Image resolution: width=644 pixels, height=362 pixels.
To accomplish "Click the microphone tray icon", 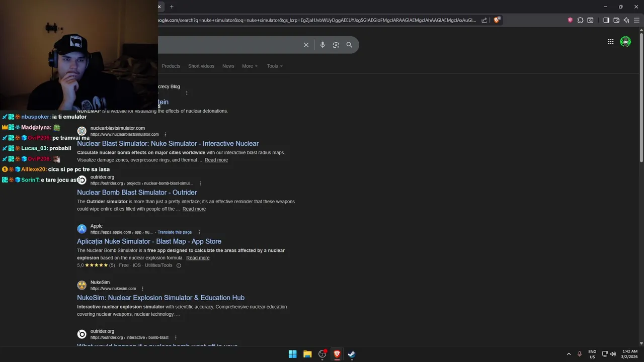I will point(580,354).
